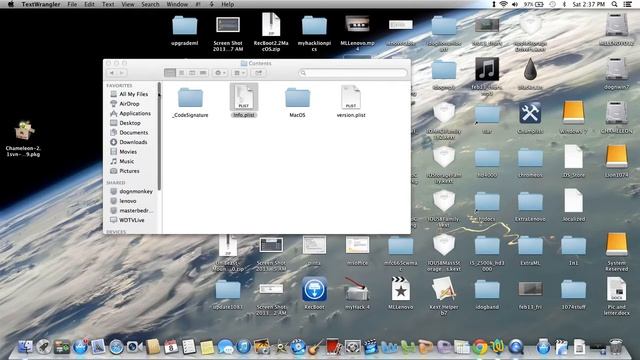This screenshot has height=360, width=640.
Task: Select the Info.plist file in Finder
Action: click(x=244, y=101)
